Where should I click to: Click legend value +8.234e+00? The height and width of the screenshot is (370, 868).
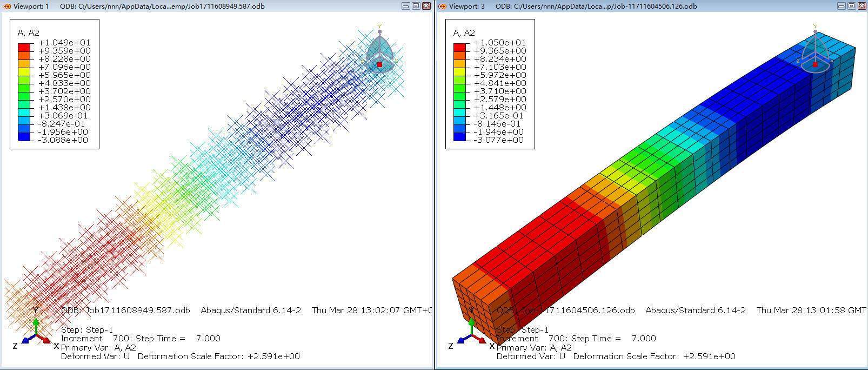click(x=500, y=58)
